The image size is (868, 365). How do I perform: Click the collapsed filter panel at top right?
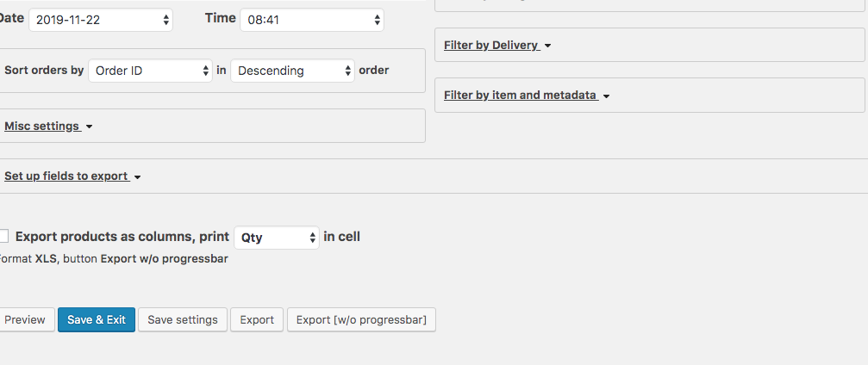click(x=650, y=5)
